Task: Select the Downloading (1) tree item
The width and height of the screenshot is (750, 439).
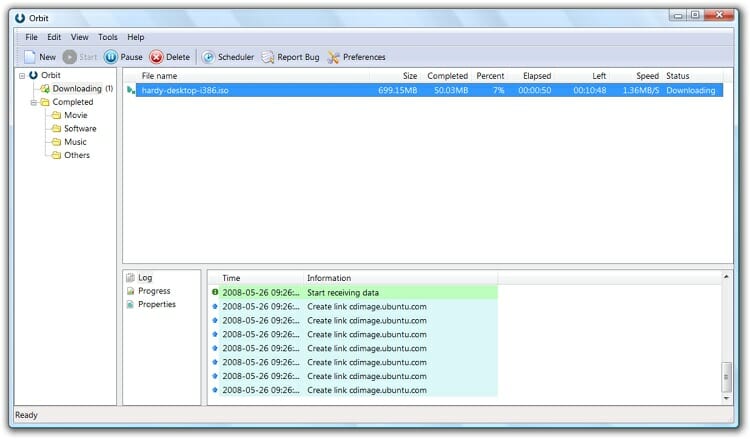Action: 83,88
